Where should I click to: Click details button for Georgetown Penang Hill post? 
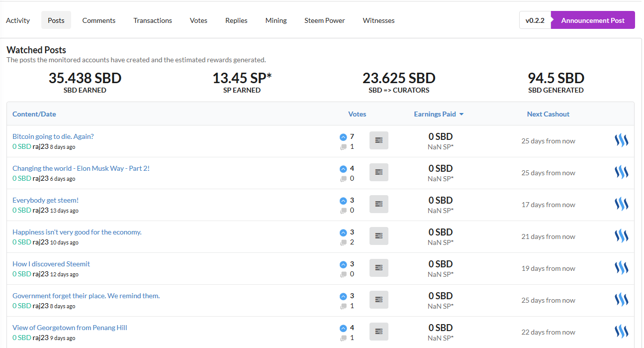point(379,332)
